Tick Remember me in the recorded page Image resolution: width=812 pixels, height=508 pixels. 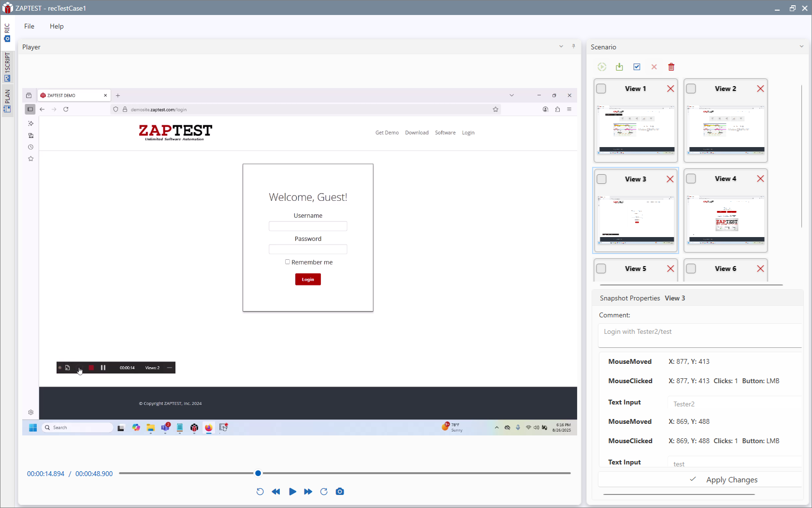[288, 262]
